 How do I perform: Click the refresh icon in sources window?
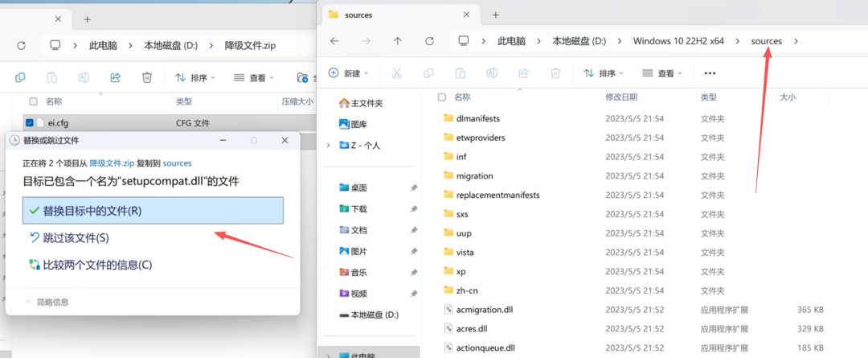[x=430, y=41]
